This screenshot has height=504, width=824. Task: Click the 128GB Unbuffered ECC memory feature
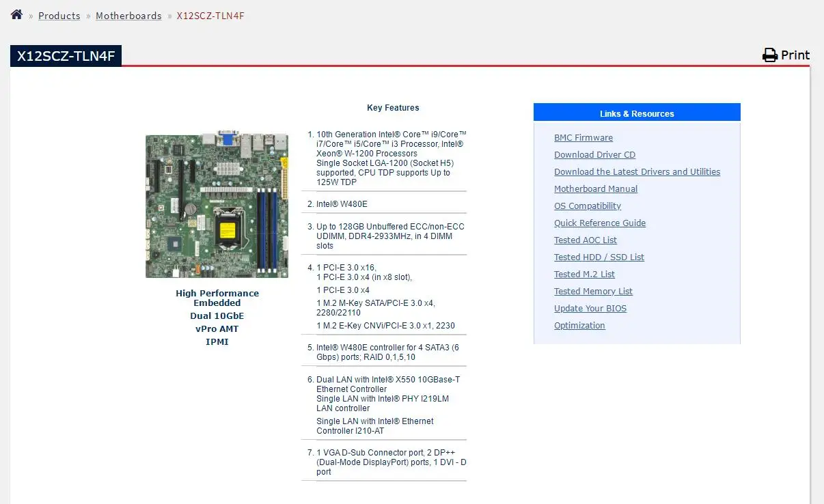tap(390, 236)
